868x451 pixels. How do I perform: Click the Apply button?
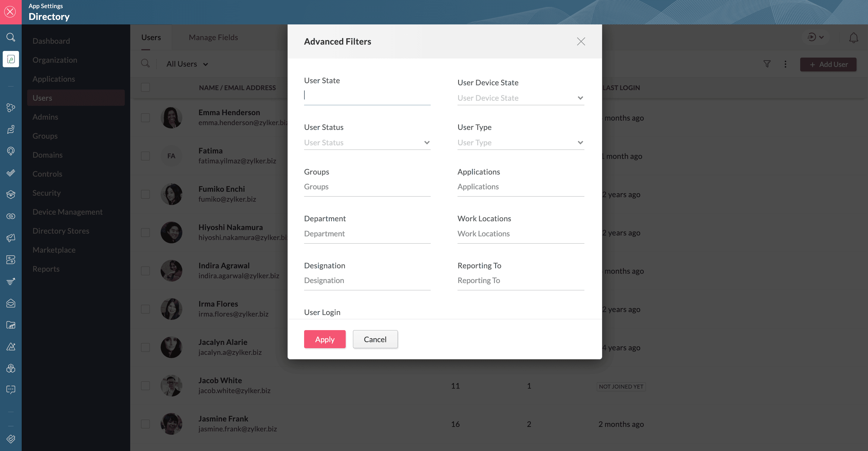(x=325, y=339)
